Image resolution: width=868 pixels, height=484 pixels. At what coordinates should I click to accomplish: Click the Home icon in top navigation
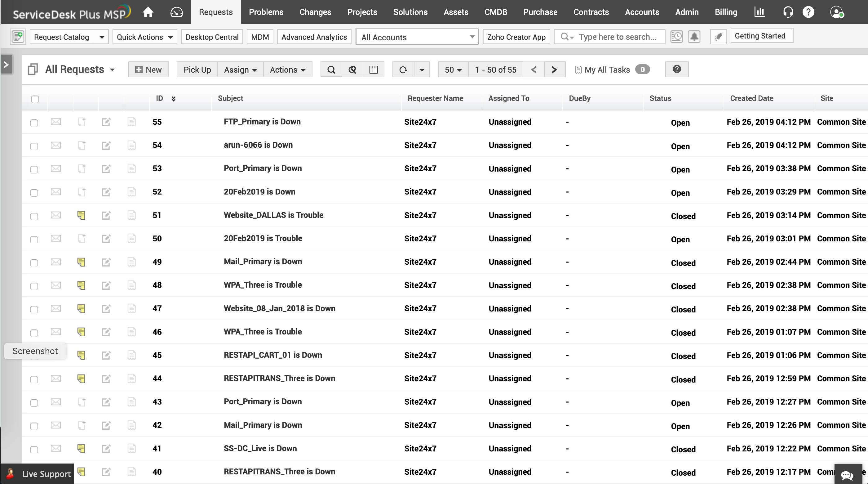point(148,12)
